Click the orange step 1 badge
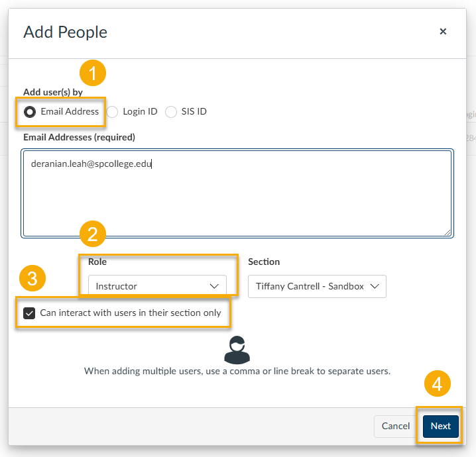476x457 pixels. [93, 73]
